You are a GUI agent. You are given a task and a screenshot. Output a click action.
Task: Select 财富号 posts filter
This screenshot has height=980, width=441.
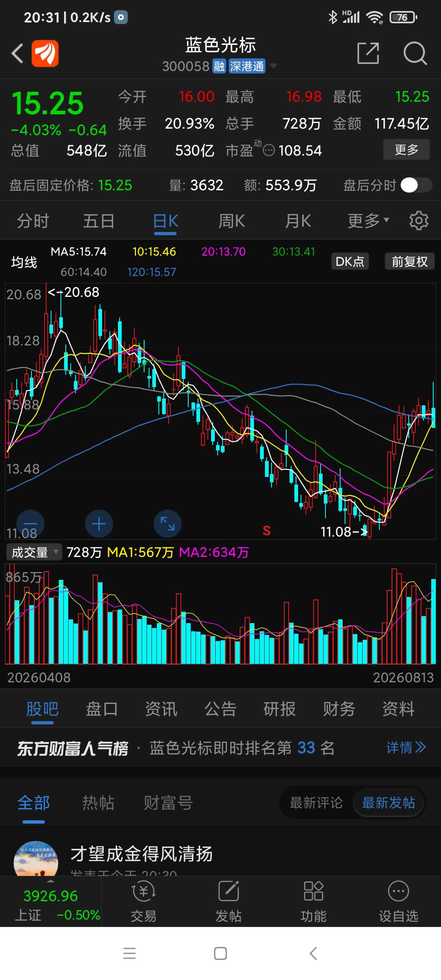point(168,803)
